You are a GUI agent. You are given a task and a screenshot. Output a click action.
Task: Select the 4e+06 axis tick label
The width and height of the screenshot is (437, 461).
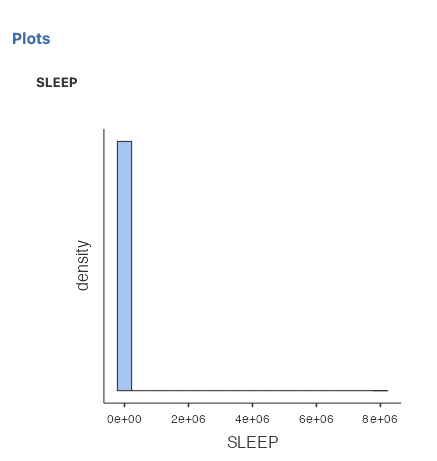pyautogui.click(x=252, y=419)
